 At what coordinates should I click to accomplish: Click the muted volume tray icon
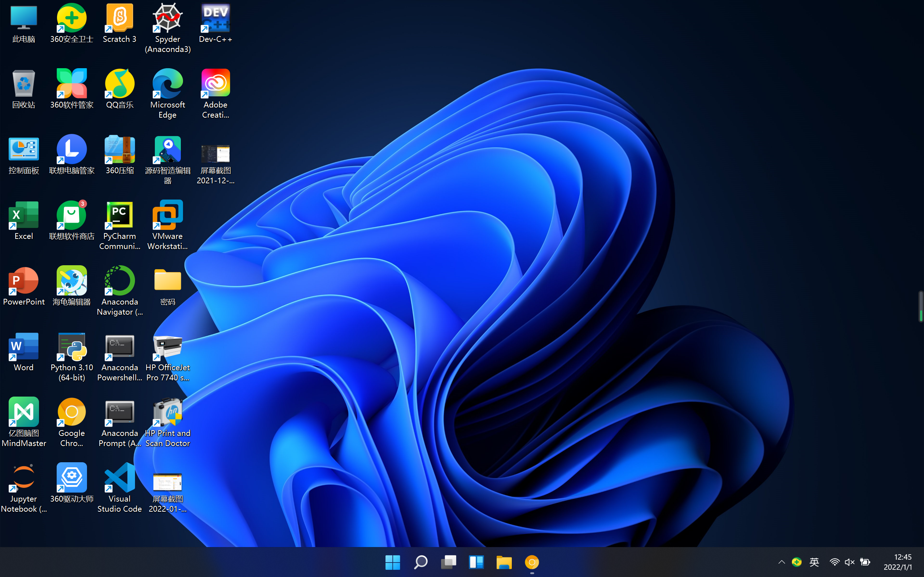850,562
